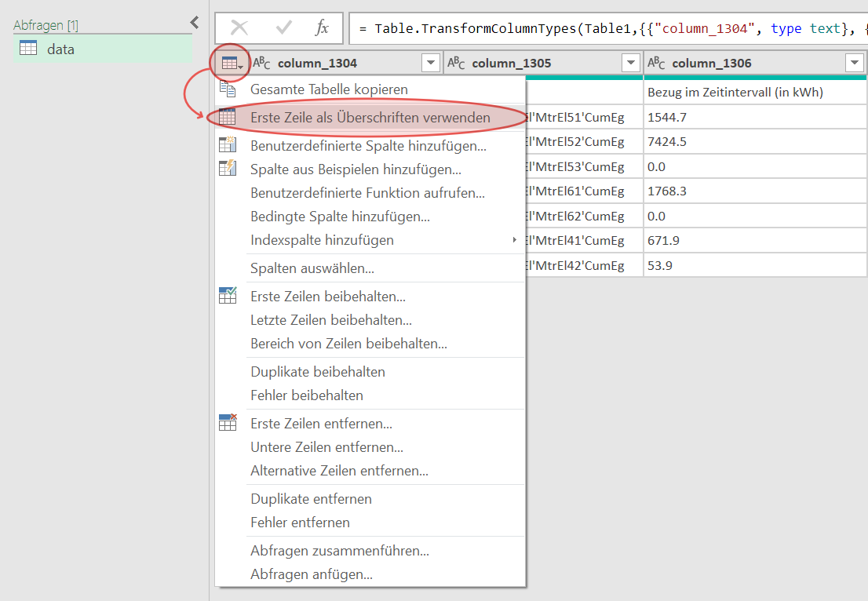Screen dimensions: 868x601
Task: Choose Erste Zeile als Überschriften verwenden
Action: tap(370, 118)
